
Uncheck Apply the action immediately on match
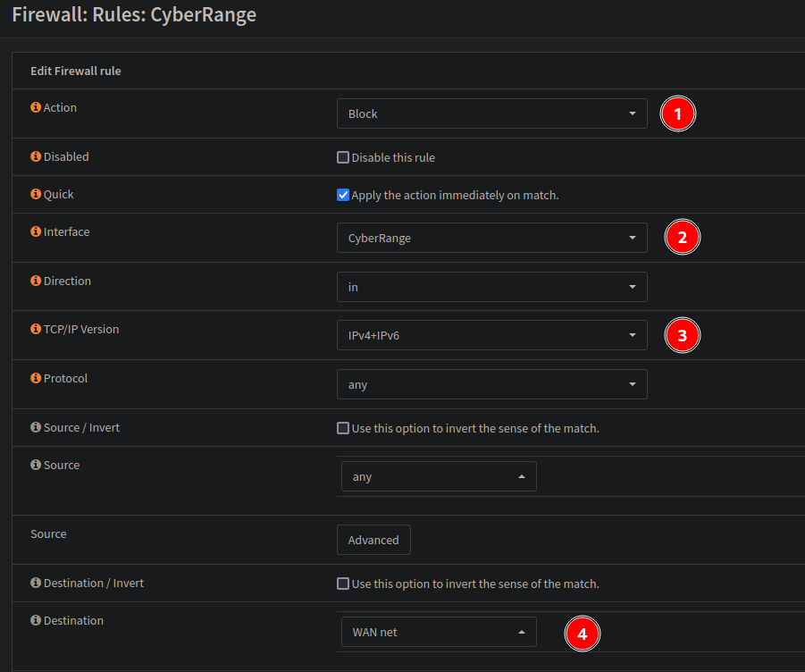(x=343, y=195)
